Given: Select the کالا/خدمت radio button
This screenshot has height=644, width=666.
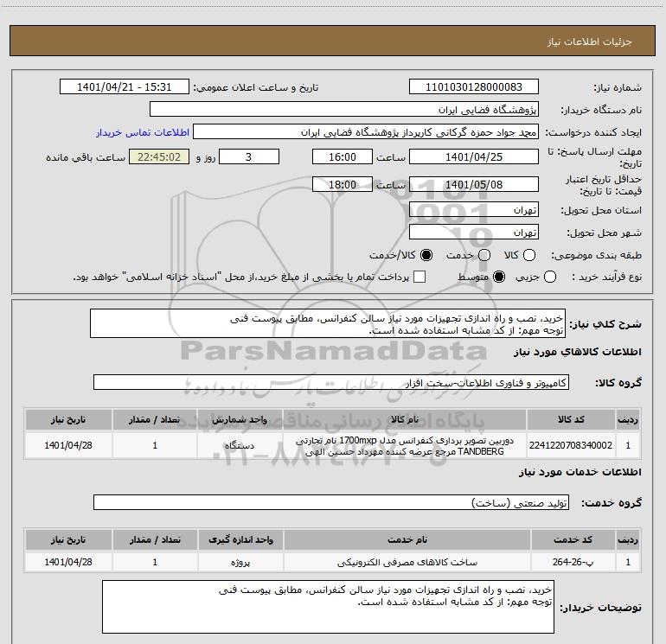Looking at the screenshot, I should [426, 255].
